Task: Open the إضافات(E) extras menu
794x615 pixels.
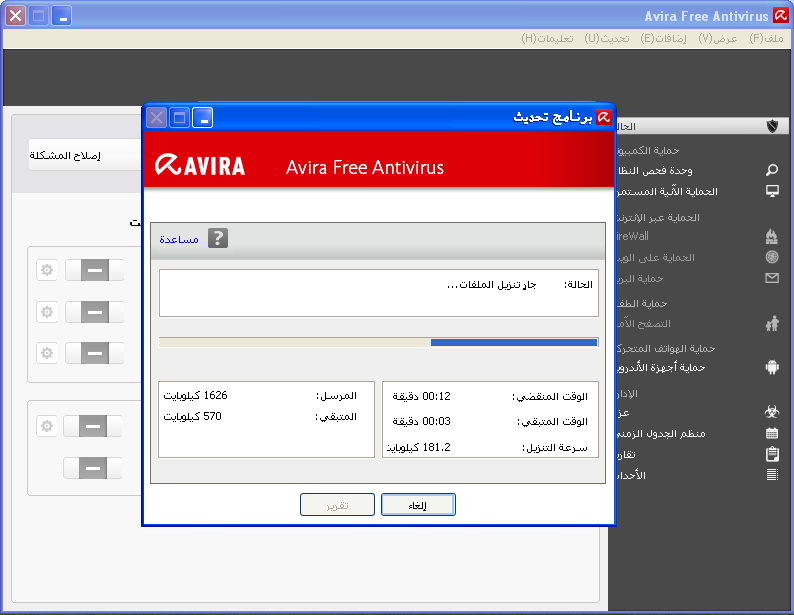Action: coord(663,38)
